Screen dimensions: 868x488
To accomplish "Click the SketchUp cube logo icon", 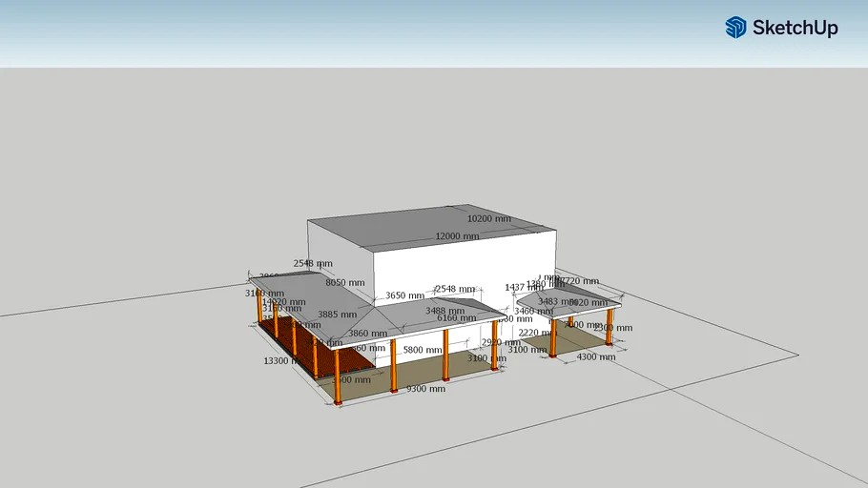I will [x=735, y=28].
